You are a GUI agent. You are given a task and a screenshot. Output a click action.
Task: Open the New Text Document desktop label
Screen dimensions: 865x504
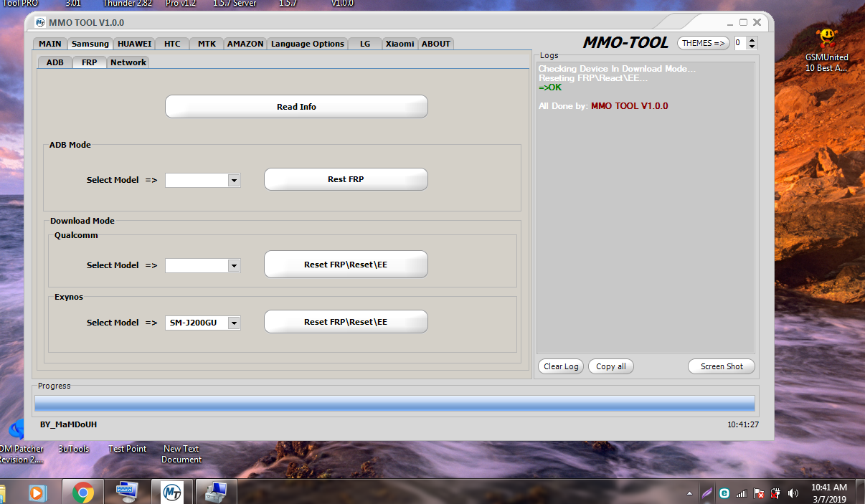tap(181, 454)
